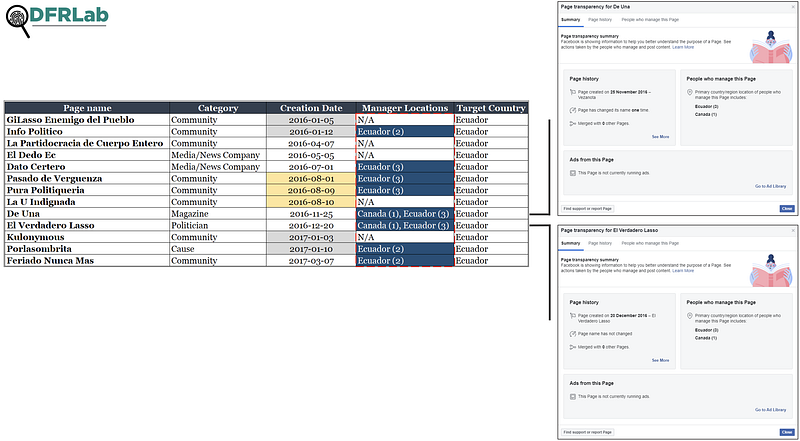Select Dato Certero page name cell
800x441 pixels.
pyautogui.click(x=87, y=167)
